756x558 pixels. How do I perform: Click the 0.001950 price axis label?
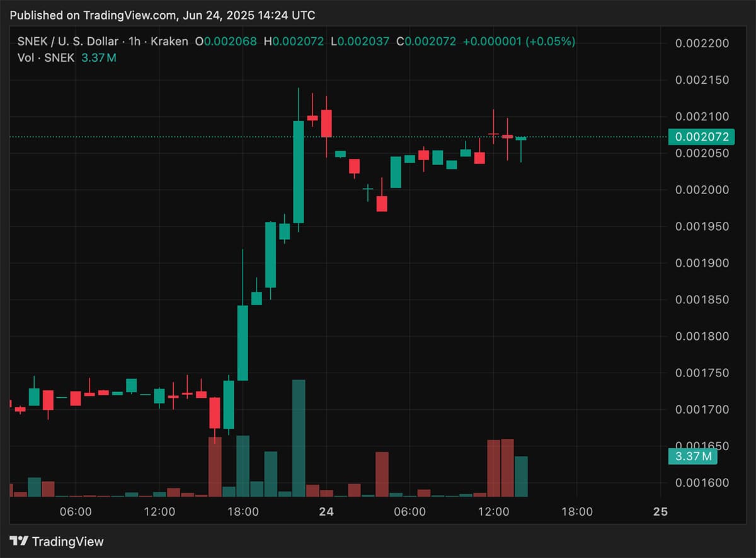702,226
